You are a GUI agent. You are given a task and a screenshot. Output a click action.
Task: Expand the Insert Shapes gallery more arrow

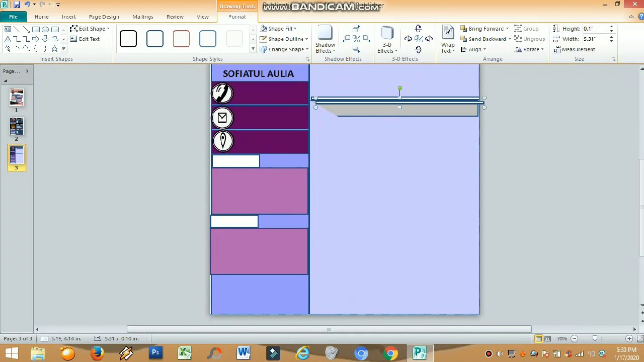tap(63, 49)
